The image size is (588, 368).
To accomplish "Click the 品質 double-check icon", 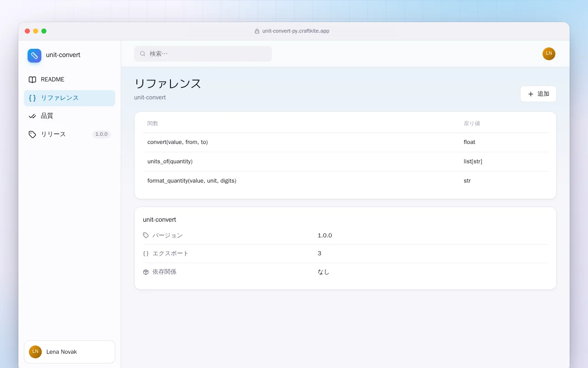I will [x=32, y=116].
